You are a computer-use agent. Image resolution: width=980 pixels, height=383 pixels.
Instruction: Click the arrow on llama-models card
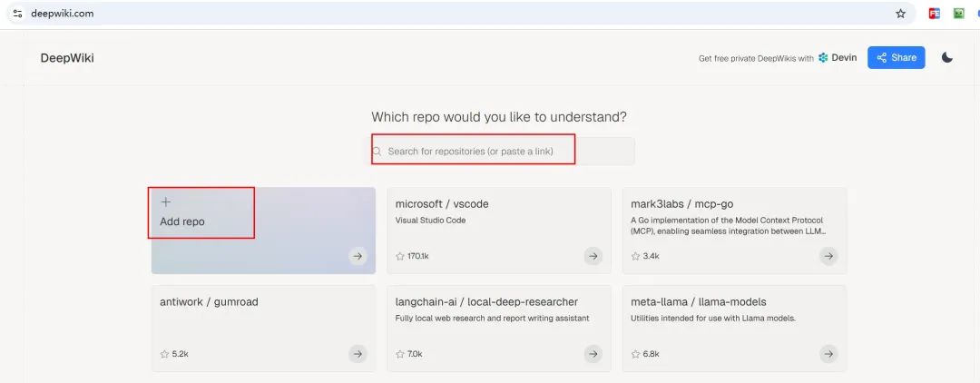(828, 354)
